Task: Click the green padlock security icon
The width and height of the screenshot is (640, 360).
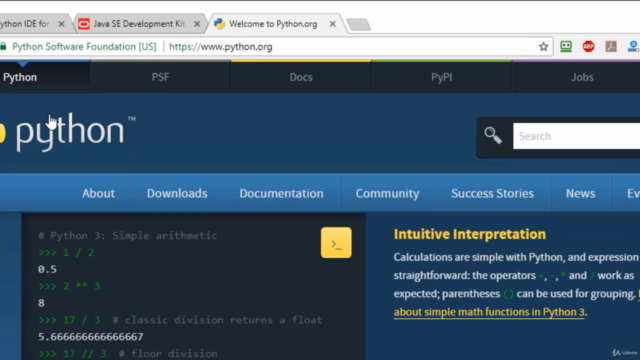Action: 3,47
